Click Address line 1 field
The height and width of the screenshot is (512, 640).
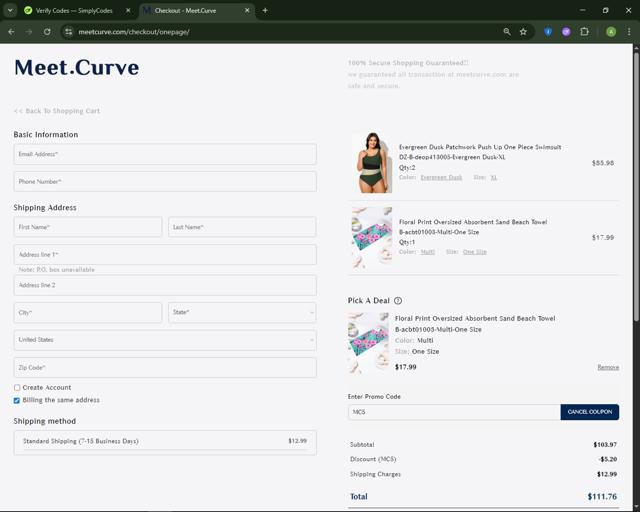pyautogui.click(x=165, y=255)
